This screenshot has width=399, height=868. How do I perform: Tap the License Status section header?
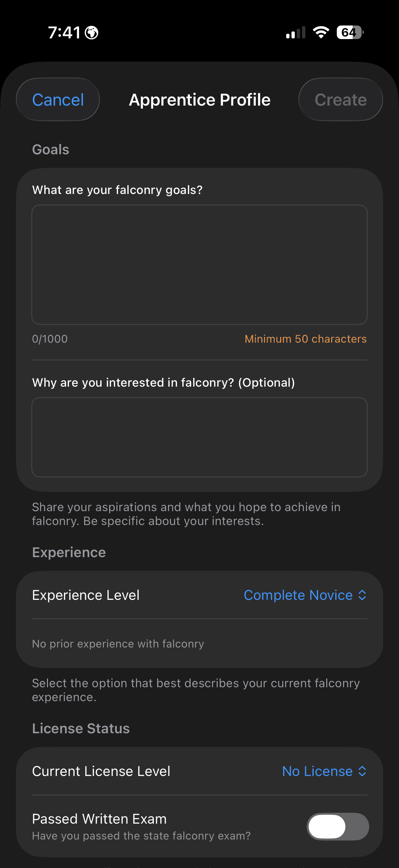[x=81, y=728]
